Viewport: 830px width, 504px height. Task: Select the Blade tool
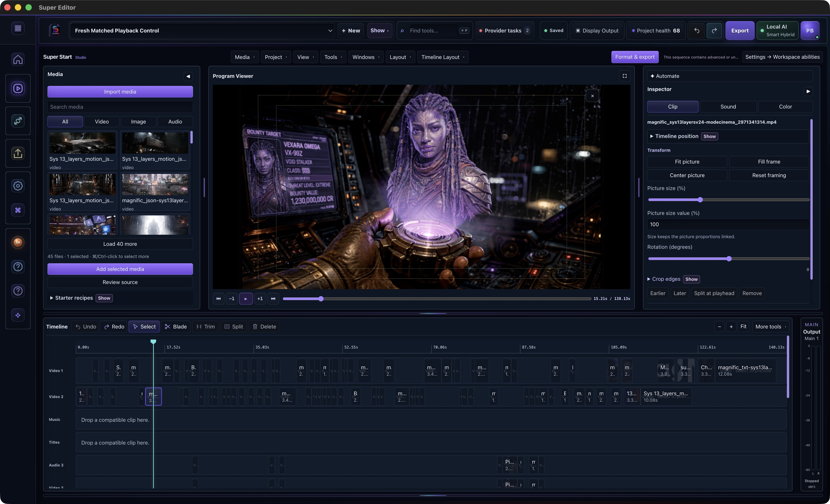click(176, 326)
